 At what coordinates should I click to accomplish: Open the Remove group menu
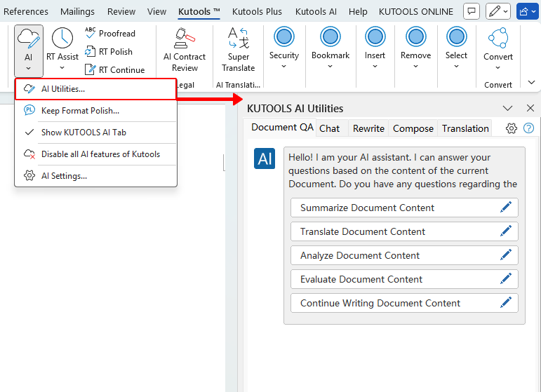pos(416,48)
